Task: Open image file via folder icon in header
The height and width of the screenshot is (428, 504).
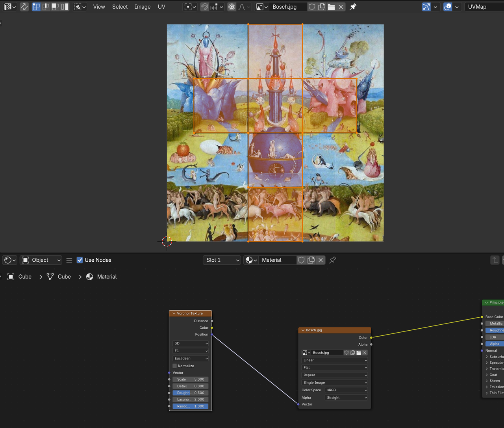Action: [x=331, y=7]
